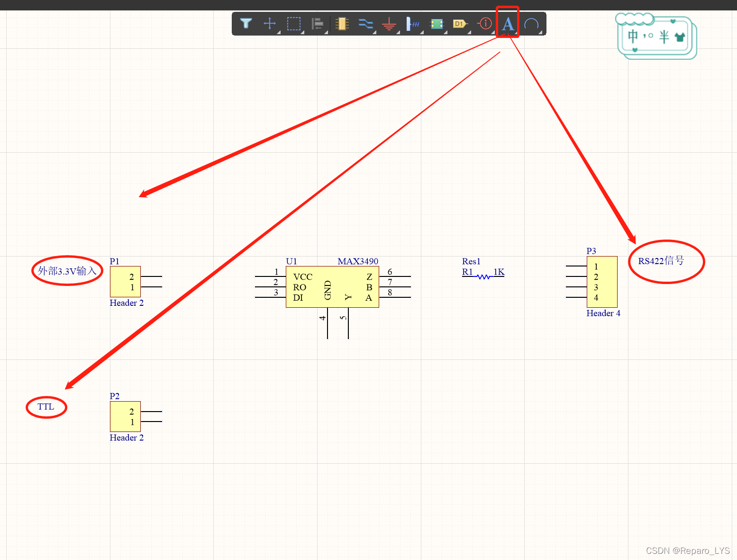Select the signal harness tool

[413, 23]
